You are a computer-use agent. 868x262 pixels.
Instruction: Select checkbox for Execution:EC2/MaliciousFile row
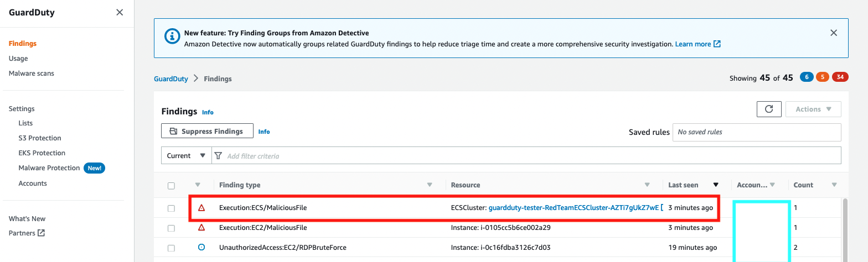[171, 228]
